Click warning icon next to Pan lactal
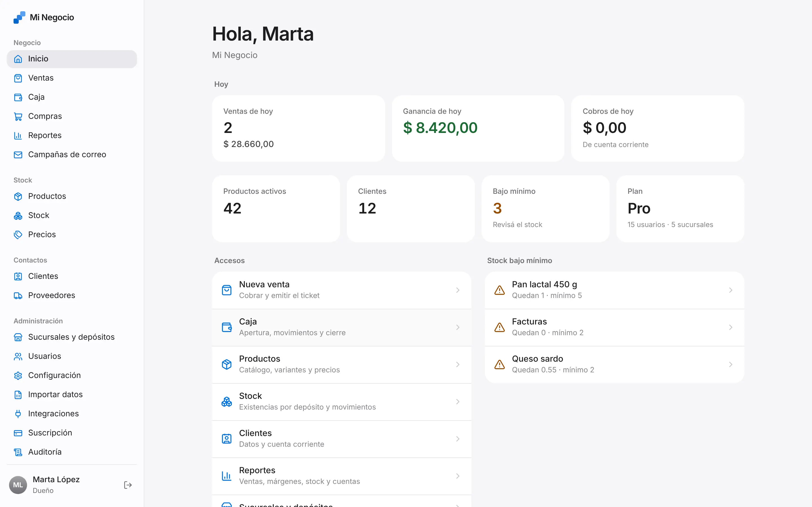 tap(499, 290)
